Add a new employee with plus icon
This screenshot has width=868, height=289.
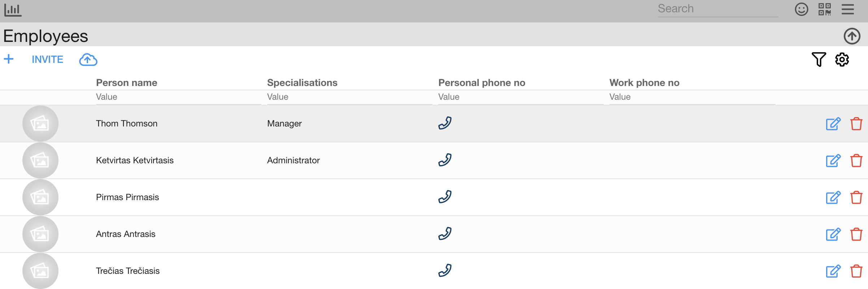pyautogui.click(x=9, y=59)
